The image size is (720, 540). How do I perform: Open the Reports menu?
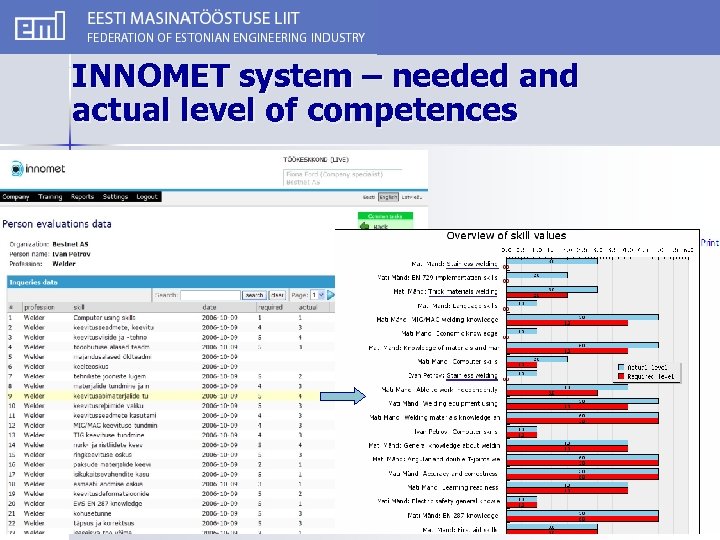click(x=82, y=197)
